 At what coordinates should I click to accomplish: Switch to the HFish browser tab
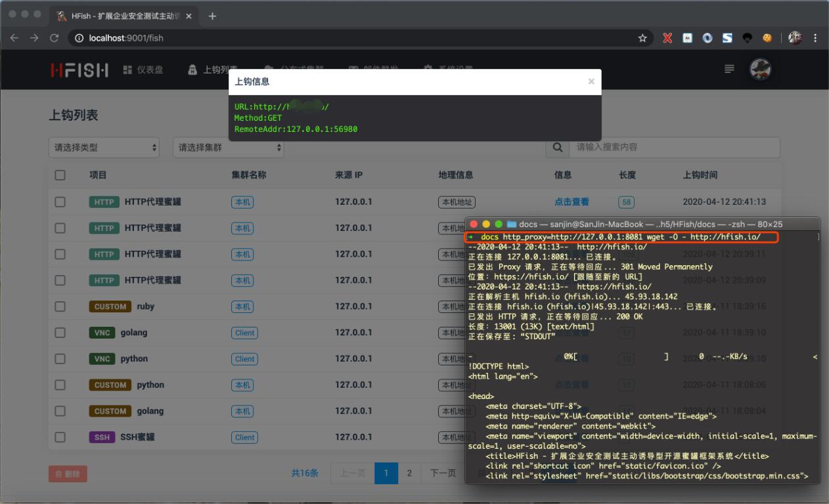[x=123, y=16]
